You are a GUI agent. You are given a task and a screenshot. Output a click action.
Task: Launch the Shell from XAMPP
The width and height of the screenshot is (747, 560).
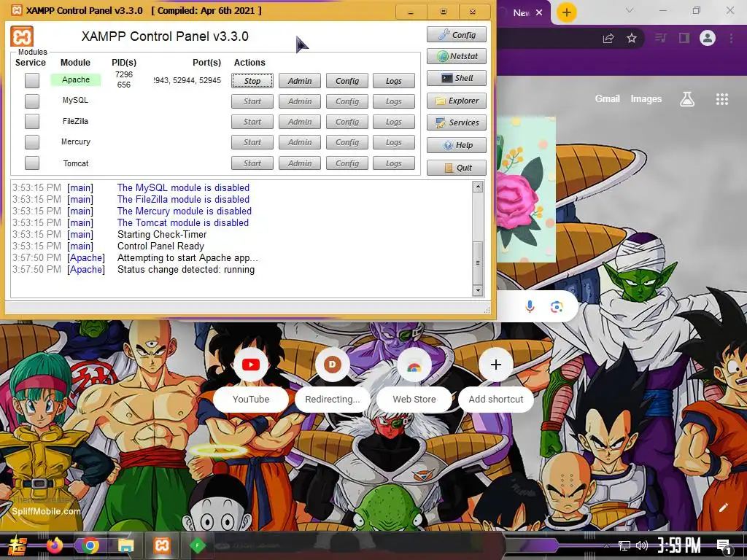point(457,78)
